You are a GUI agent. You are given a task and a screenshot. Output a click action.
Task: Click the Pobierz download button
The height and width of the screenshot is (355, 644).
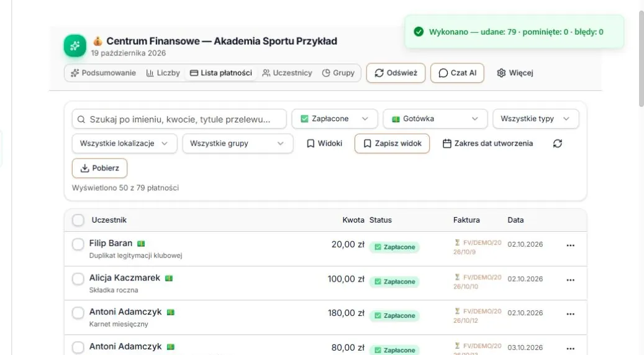(99, 168)
